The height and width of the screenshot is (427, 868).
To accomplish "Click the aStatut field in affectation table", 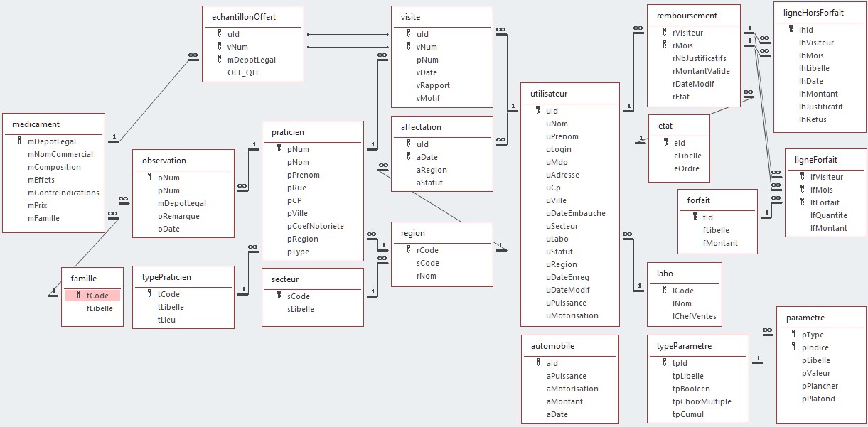I will [431, 183].
